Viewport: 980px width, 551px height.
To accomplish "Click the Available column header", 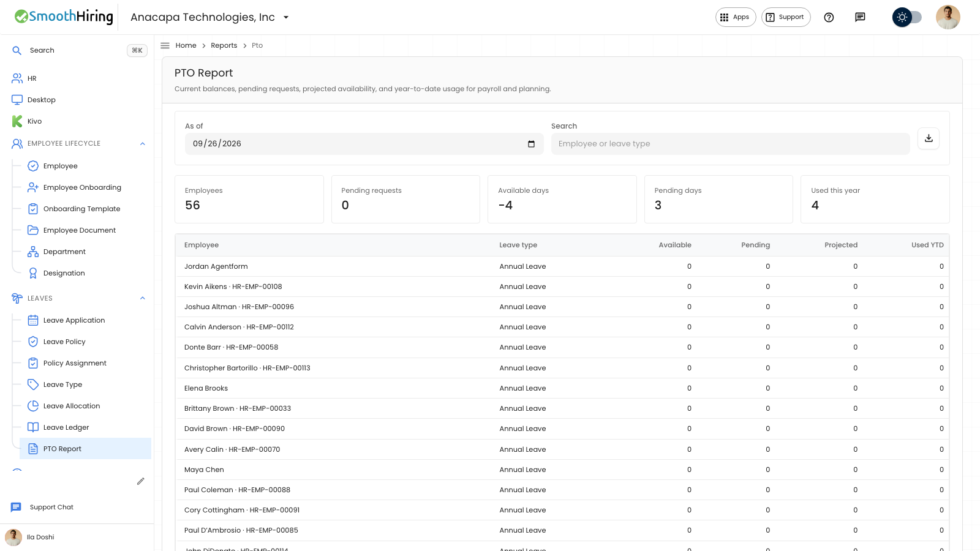I will 675,245.
